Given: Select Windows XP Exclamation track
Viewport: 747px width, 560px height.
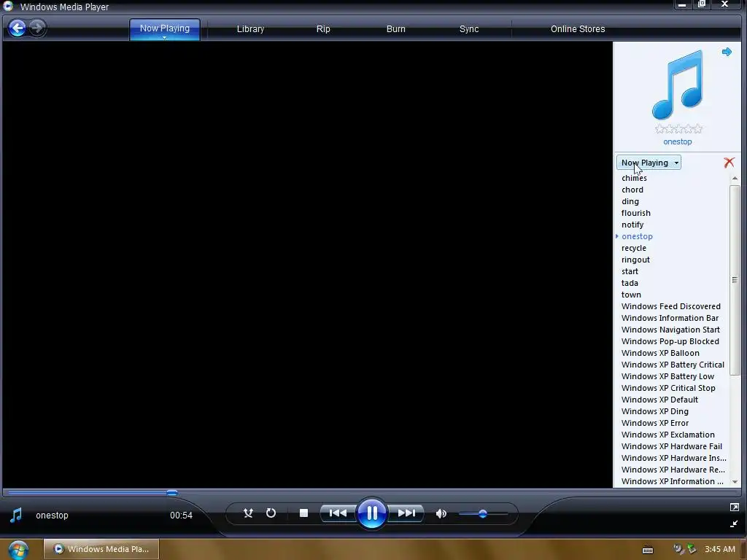Looking at the screenshot, I should 668,435.
